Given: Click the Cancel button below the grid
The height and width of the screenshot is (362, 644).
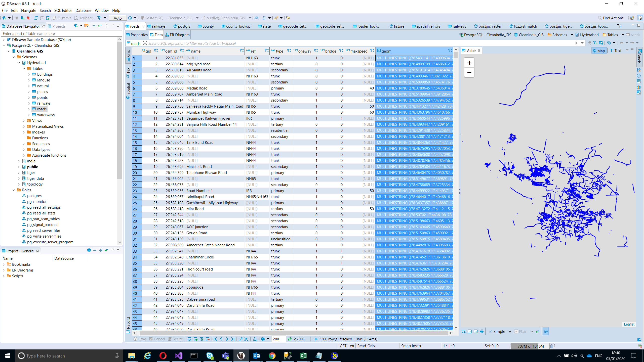Looking at the screenshot, I should pos(157,339).
